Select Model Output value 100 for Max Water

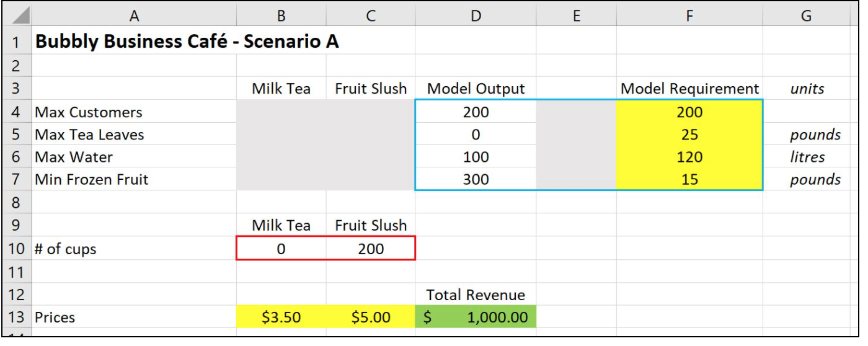pos(476,157)
